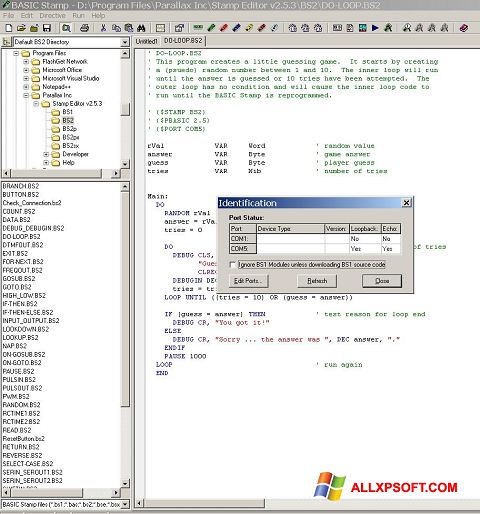
Task: Click the first Debug Terminal icon
Action: point(407,28)
